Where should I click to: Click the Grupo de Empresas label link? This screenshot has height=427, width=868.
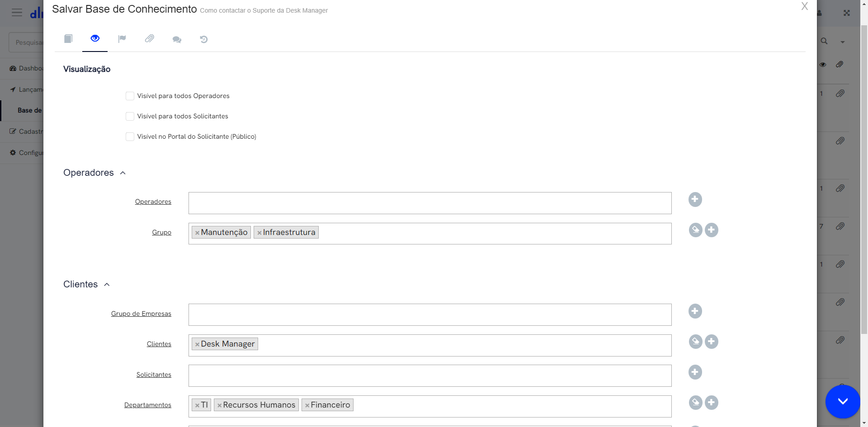tap(141, 314)
